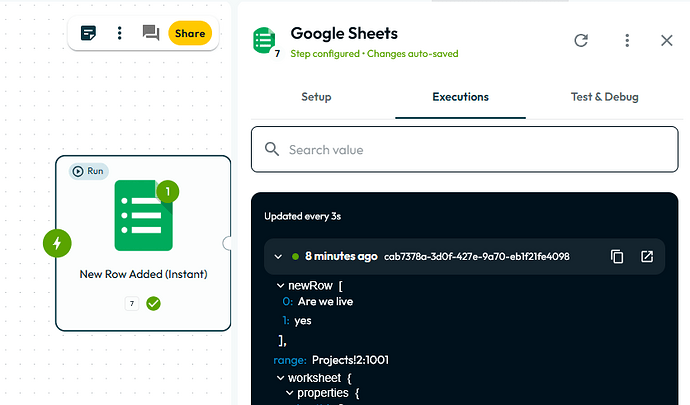The image size is (690, 405).
Task: Open the step panel more options menu
Action: point(627,40)
